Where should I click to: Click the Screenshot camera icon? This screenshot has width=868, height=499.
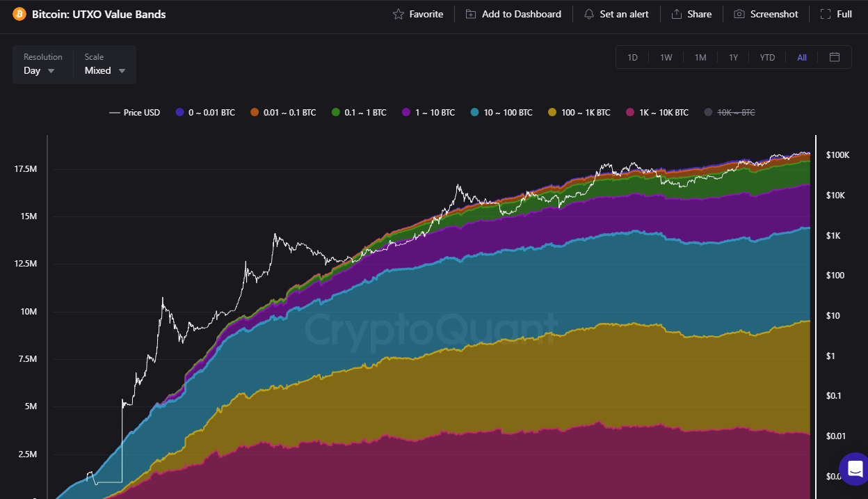(x=739, y=14)
